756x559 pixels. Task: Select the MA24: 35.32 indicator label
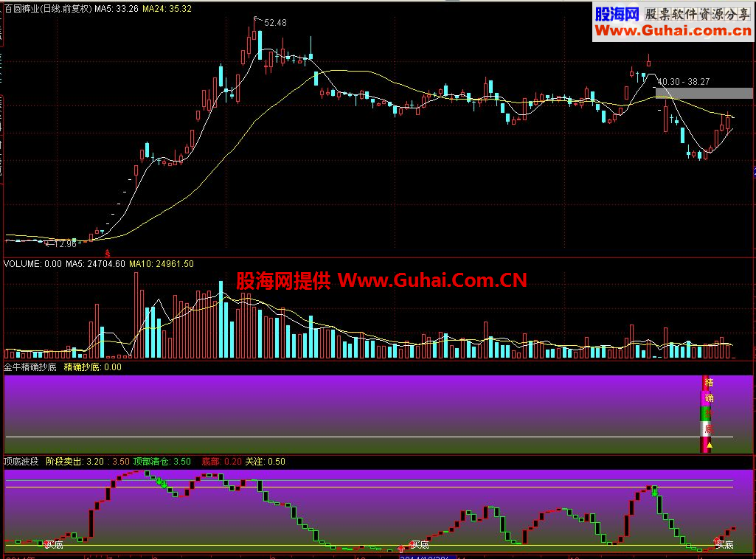(167, 9)
